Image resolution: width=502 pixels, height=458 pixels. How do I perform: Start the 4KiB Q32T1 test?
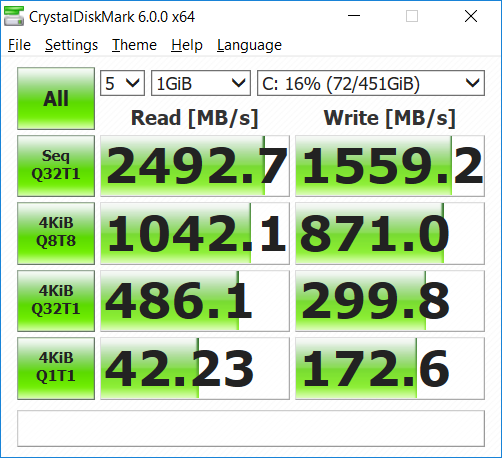click(56, 301)
